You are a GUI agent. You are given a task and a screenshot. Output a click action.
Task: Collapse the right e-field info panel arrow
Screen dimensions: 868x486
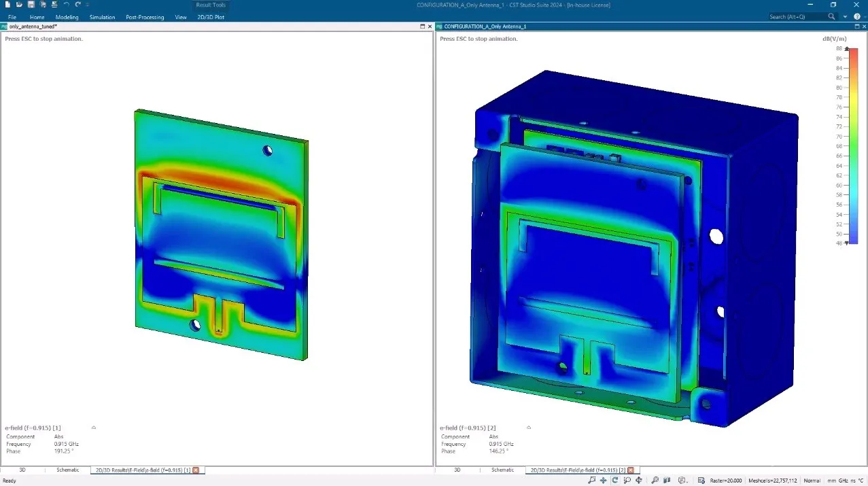(x=529, y=428)
